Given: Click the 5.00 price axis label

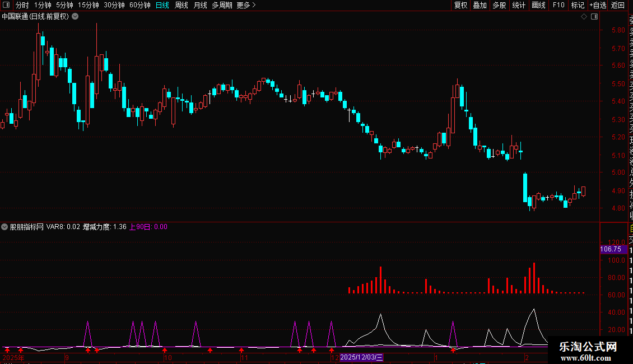Looking at the screenshot, I should coord(618,172).
